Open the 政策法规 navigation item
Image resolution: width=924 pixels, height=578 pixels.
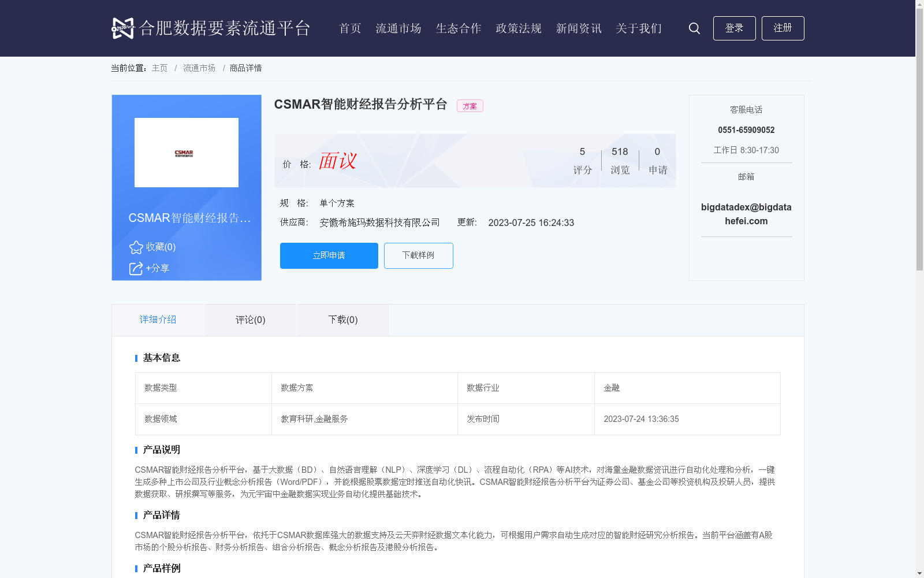[x=519, y=28]
